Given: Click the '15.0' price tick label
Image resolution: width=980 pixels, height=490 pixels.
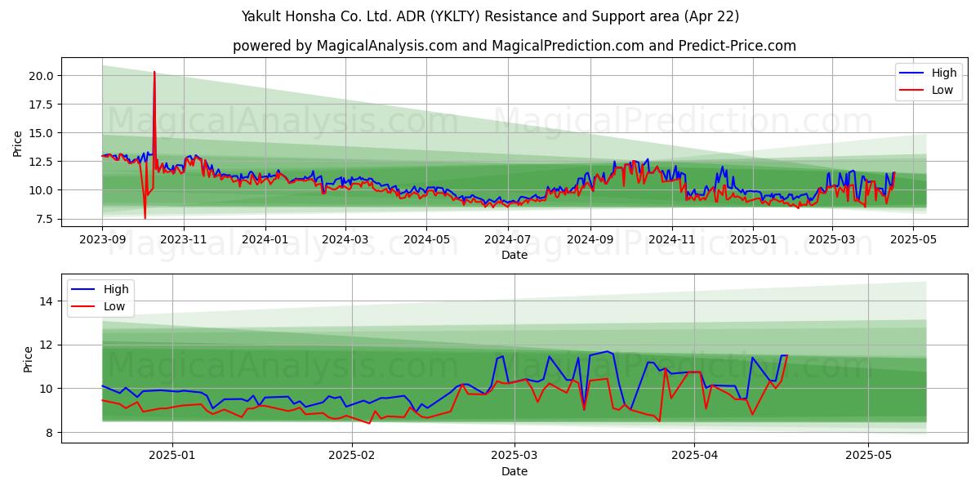Looking at the screenshot, I should tap(42, 133).
